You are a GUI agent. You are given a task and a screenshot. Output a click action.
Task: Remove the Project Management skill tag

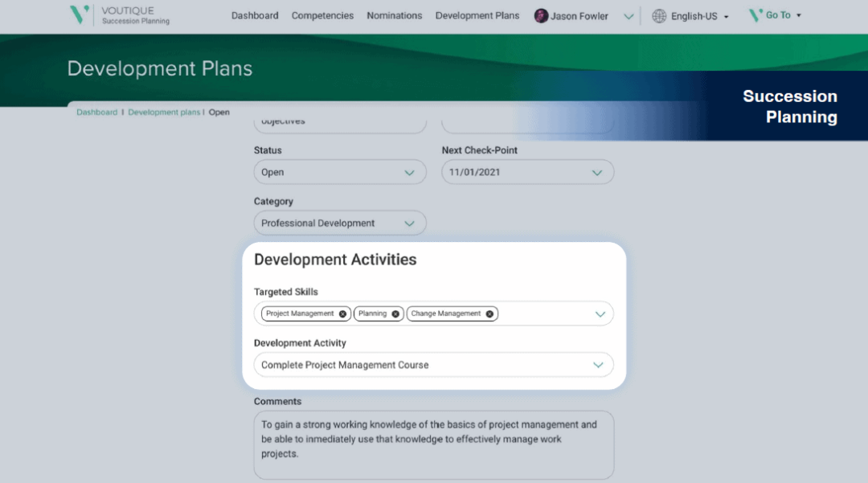342,314
